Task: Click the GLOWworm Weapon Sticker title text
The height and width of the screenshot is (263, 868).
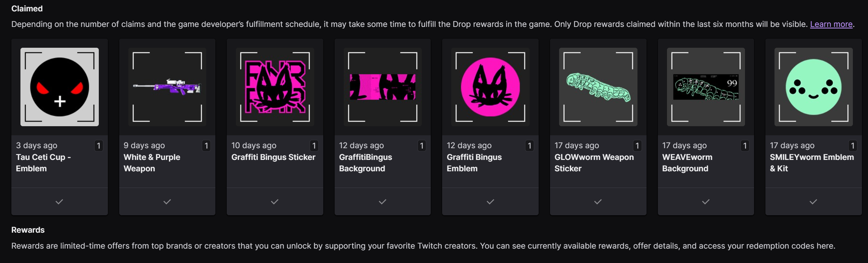Action: click(594, 163)
